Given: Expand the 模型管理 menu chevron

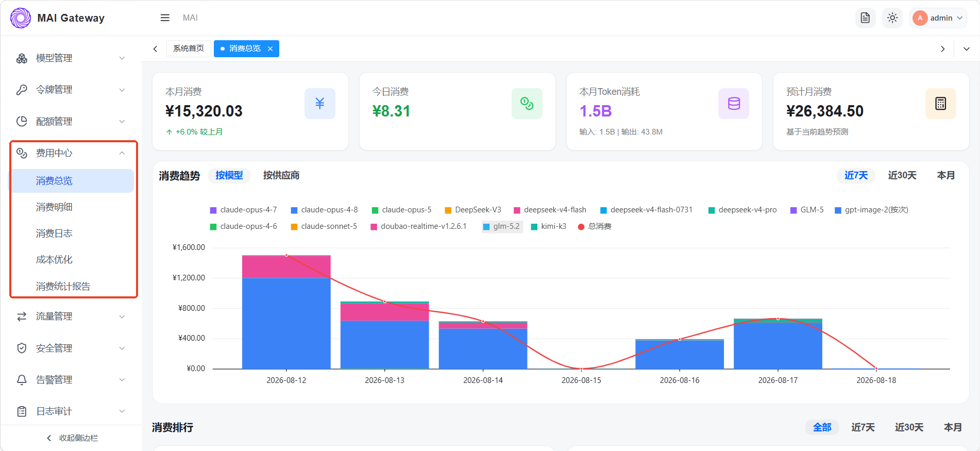Looking at the screenshot, I should (122, 58).
